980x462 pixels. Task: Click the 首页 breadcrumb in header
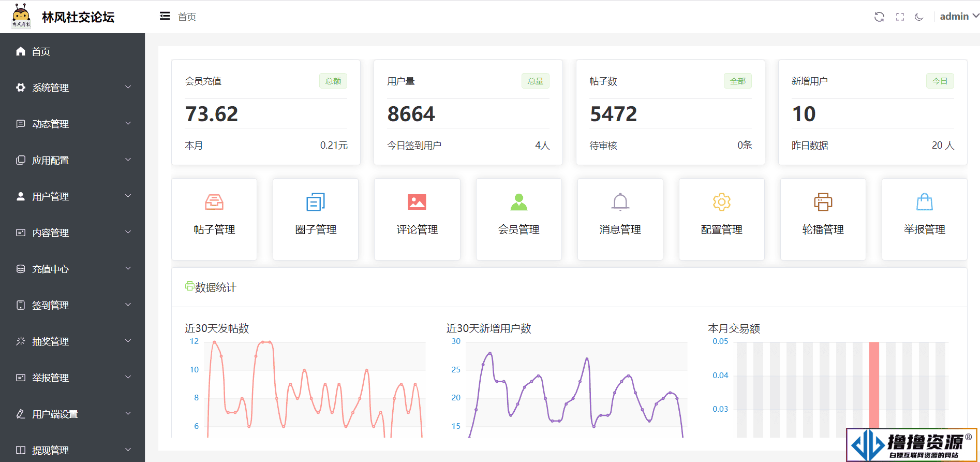click(187, 17)
